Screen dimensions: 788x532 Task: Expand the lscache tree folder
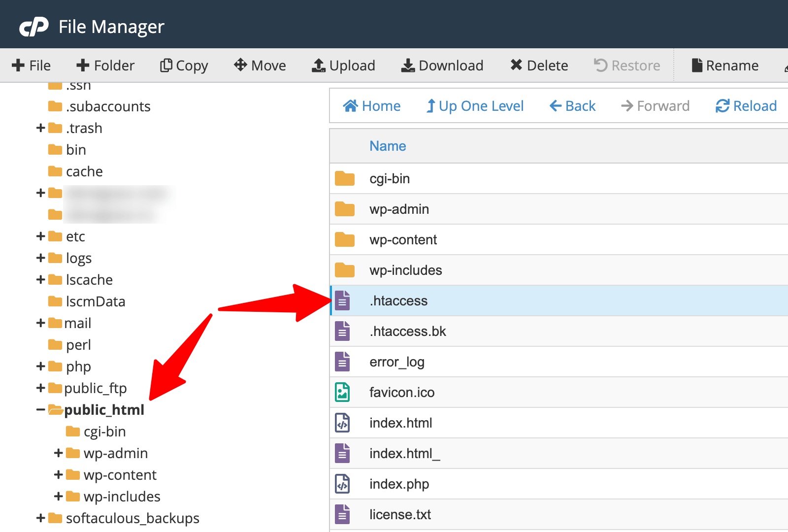[41, 280]
